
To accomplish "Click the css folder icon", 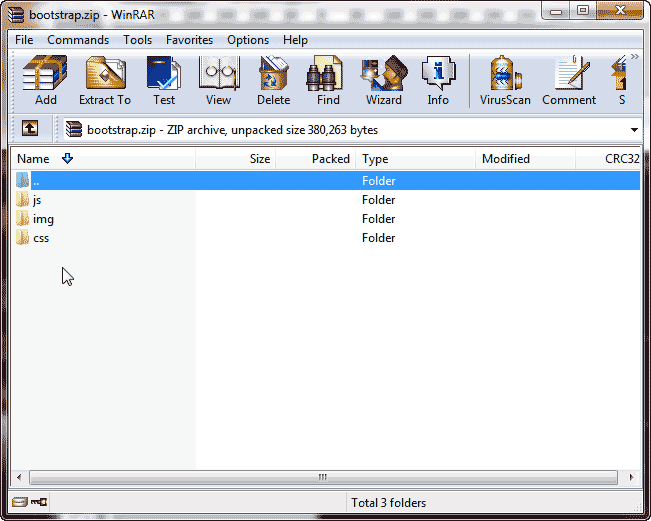I will point(22,238).
